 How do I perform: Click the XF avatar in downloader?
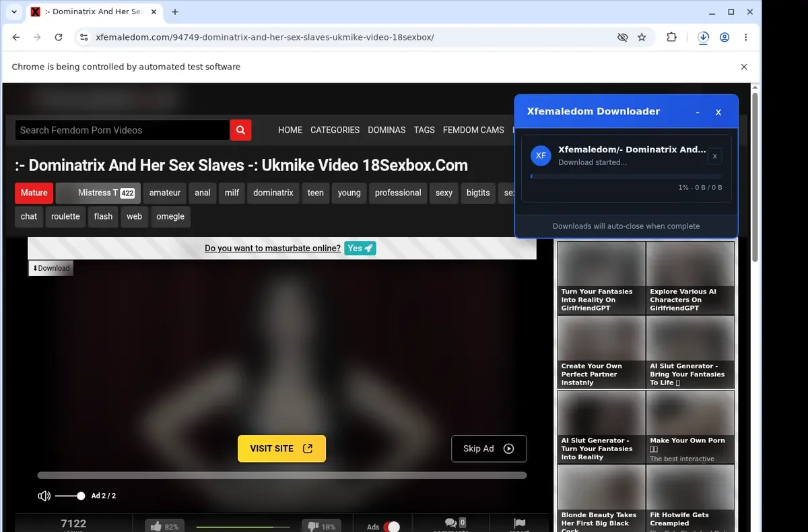[541, 156]
